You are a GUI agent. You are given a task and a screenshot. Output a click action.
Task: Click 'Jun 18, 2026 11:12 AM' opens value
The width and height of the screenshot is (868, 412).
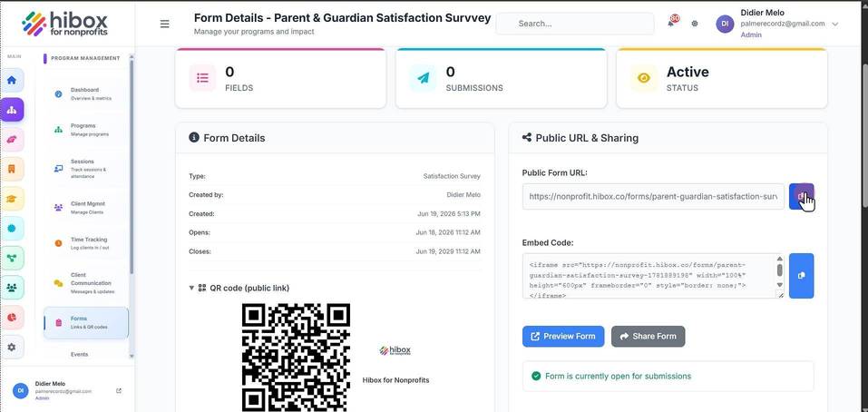448,232
